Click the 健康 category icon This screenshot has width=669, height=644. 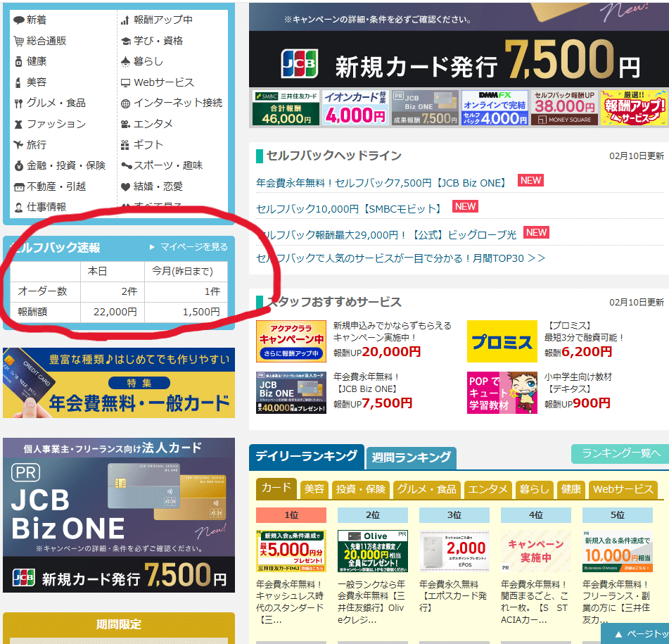[18, 62]
